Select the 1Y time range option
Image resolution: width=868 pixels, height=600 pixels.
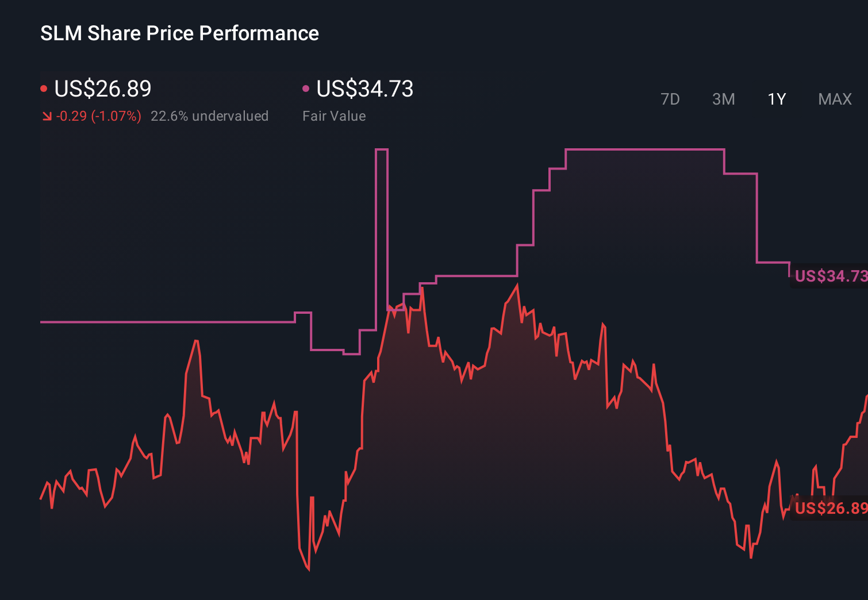pyautogui.click(x=776, y=99)
